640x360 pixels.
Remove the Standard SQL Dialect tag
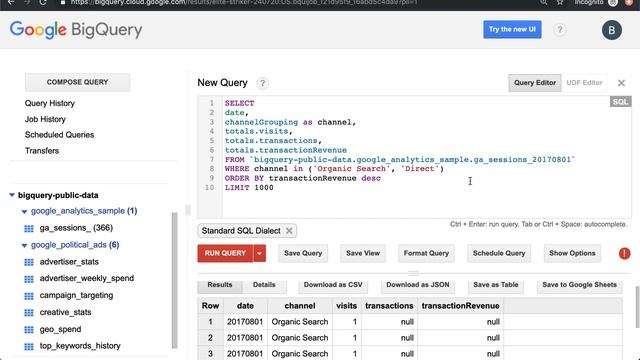click(289, 231)
